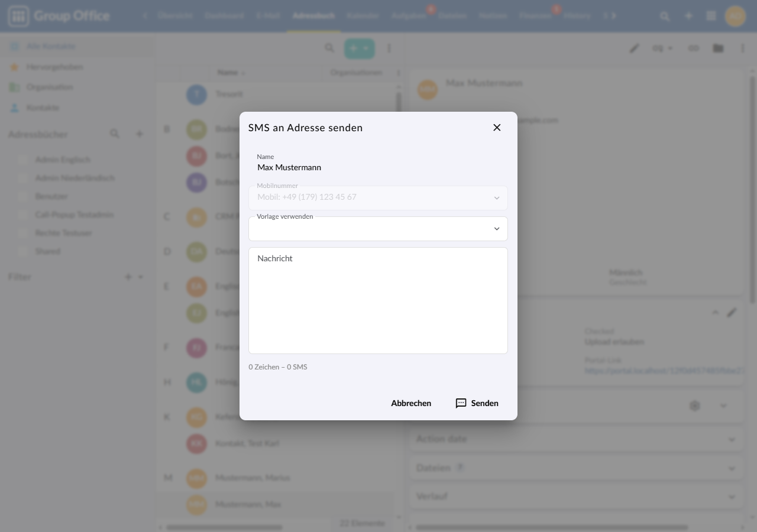Toggle the Call-Popup Testadmin checkbox
757x532 pixels.
[23, 215]
